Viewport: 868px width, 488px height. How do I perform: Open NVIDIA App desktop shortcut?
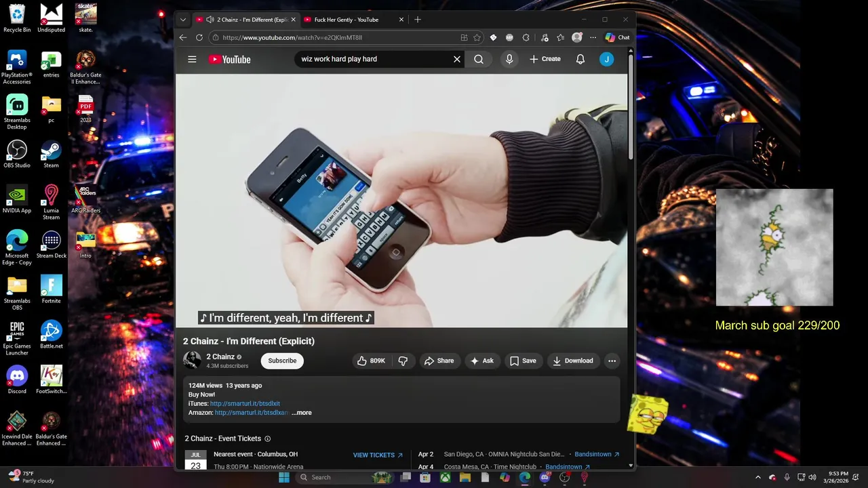coord(17,199)
